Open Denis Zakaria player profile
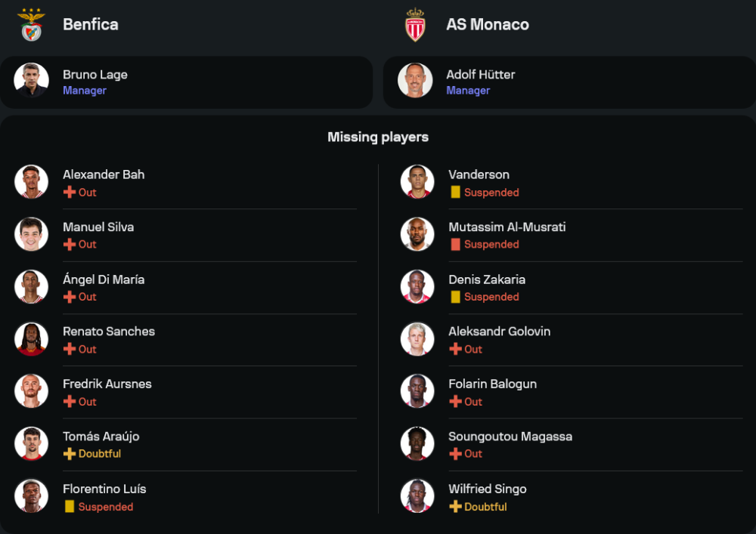This screenshot has height=534, width=756. click(x=487, y=279)
